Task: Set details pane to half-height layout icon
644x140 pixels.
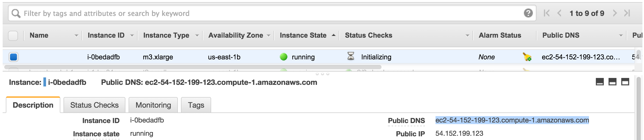Action: (x=612, y=82)
